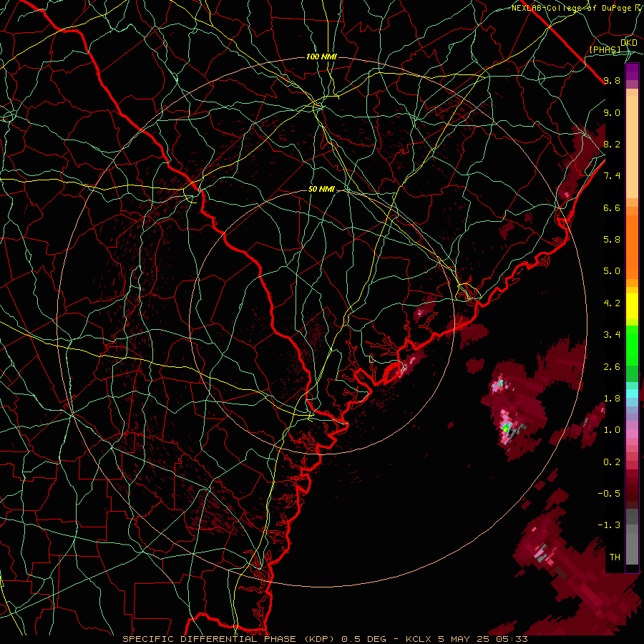Click the -0.5 value on the scale
644x644 pixels.
click(x=609, y=493)
